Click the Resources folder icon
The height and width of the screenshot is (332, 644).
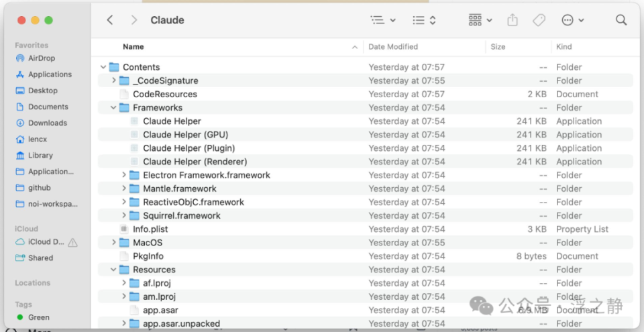pos(124,270)
